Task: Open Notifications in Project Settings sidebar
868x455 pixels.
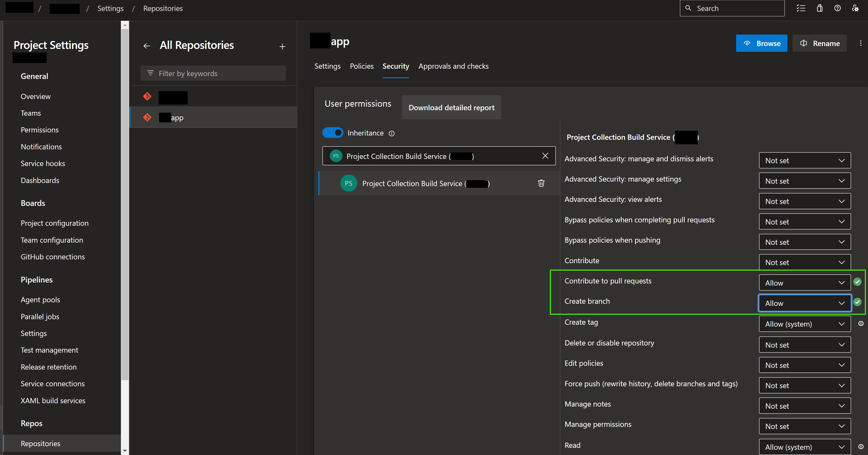Action: click(x=41, y=146)
